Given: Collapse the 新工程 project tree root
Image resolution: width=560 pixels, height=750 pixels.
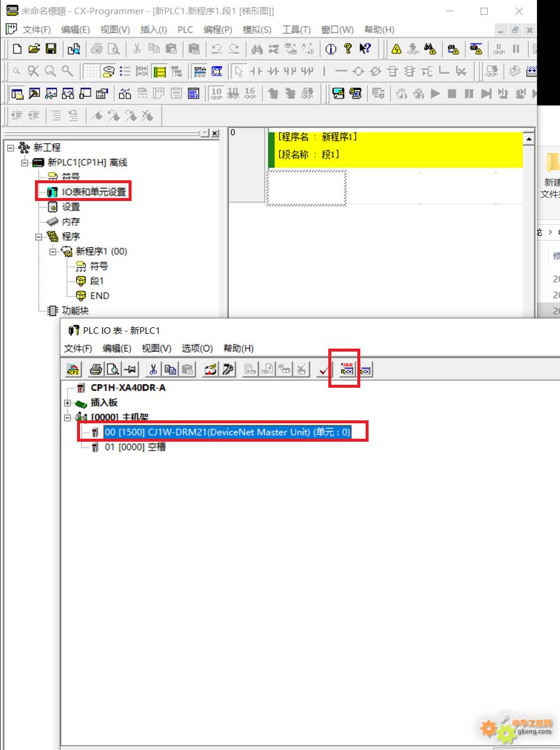Looking at the screenshot, I should 11,148.
